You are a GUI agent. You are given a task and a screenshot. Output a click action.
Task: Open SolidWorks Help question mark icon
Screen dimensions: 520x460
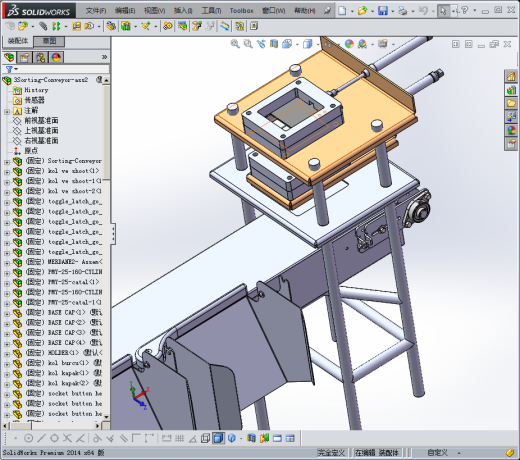coord(465,11)
